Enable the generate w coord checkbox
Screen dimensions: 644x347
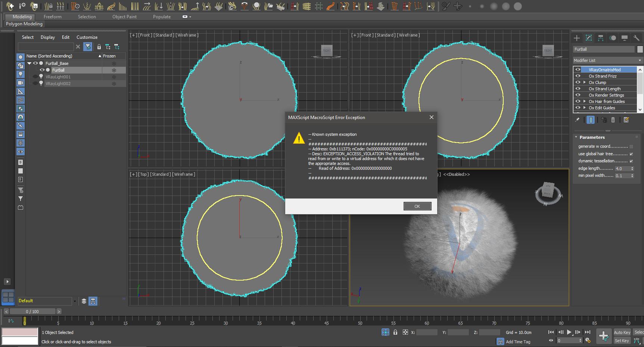coord(631,147)
